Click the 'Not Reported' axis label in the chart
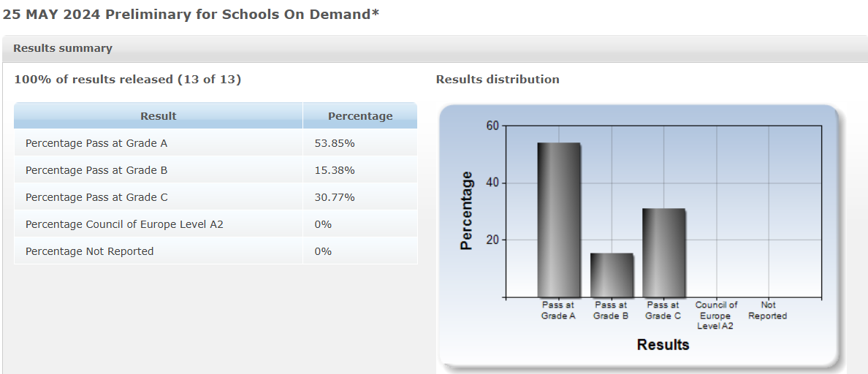The image size is (868, 374). coord(768,310)
